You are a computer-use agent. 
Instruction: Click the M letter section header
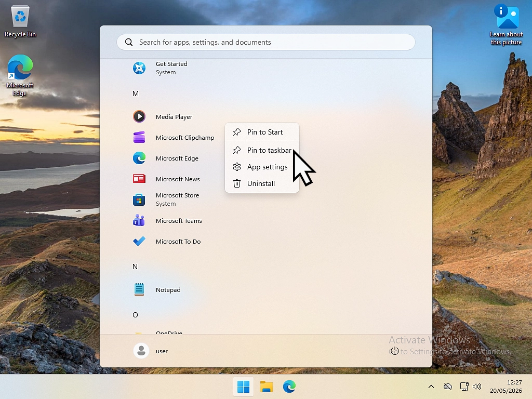136,94
